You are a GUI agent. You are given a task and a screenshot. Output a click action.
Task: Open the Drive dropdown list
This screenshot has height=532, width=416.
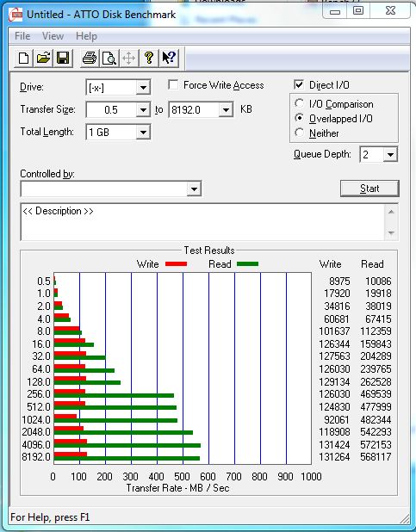click(x=143, y=88)
